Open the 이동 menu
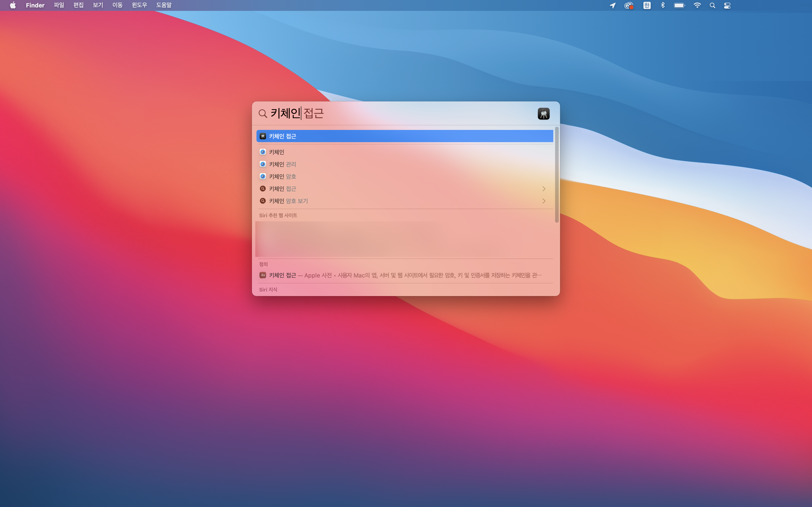The width and height of the screenshot is (812, 507). pos(117,5)
